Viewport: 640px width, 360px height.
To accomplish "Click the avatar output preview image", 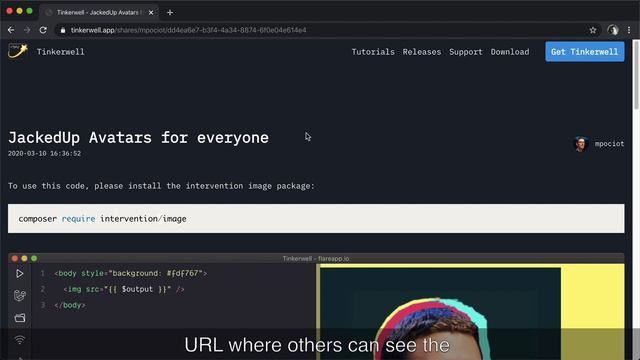I will coord(440,313).
